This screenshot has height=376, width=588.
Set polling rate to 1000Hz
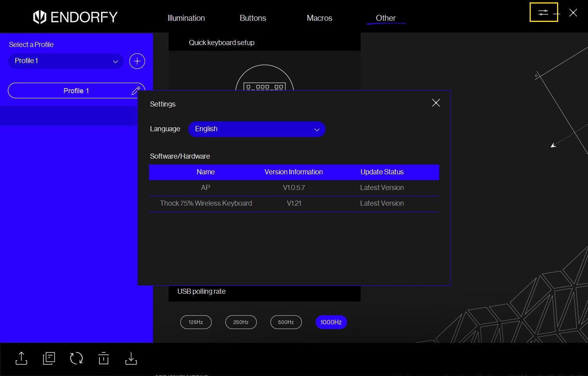pos(331,322)
